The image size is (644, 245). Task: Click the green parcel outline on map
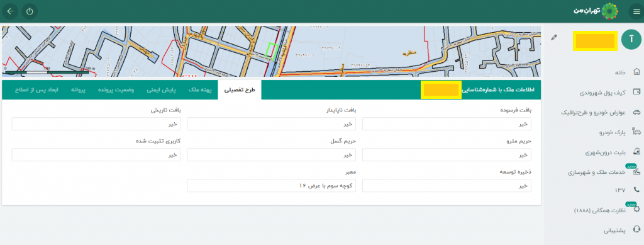tap(272, 52)
